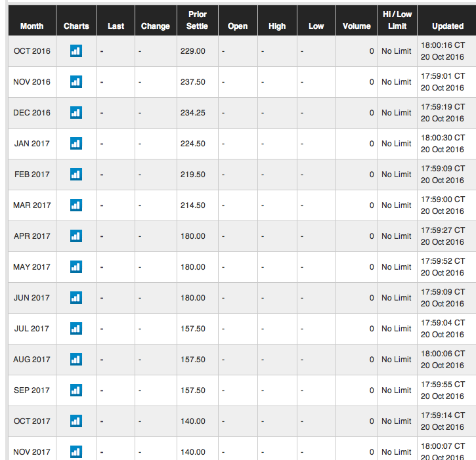Click the 219.50 prior settle value
The image size is (476, 460).
coord(193,175)
